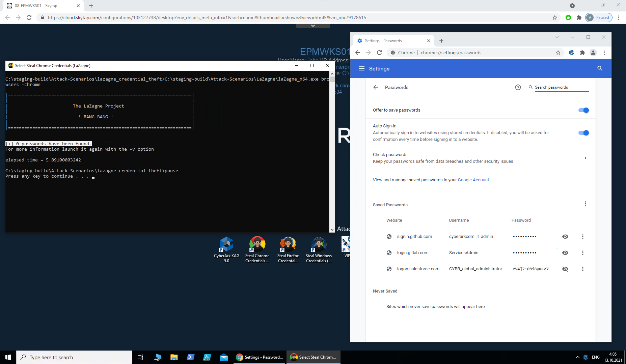626x364 pixels.
Task: Focus the Search passwords field
Action: pos(562,87)
